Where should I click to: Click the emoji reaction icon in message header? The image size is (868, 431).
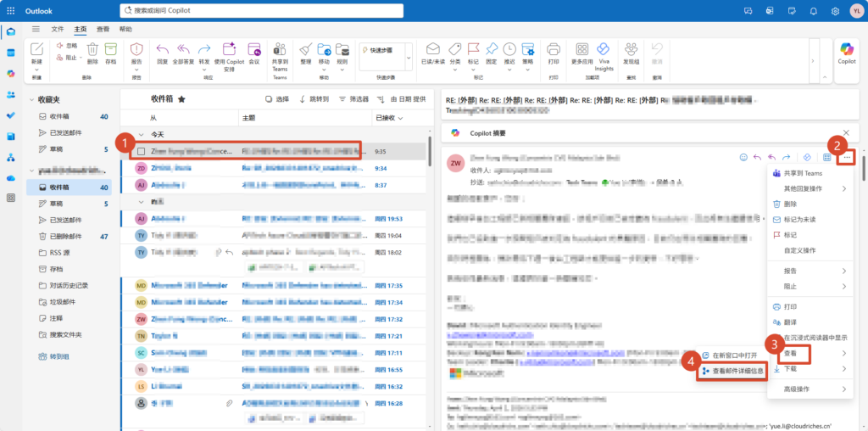point(743,157)
